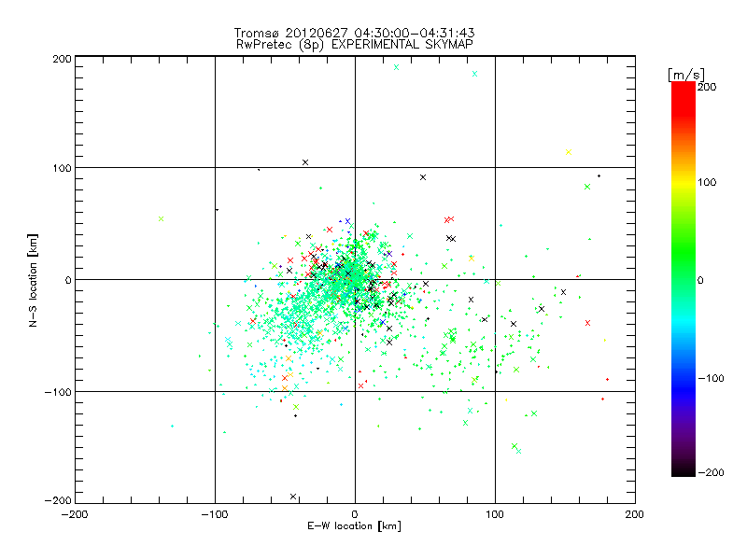Click the y-axis tick label '100'

(62, 168)
